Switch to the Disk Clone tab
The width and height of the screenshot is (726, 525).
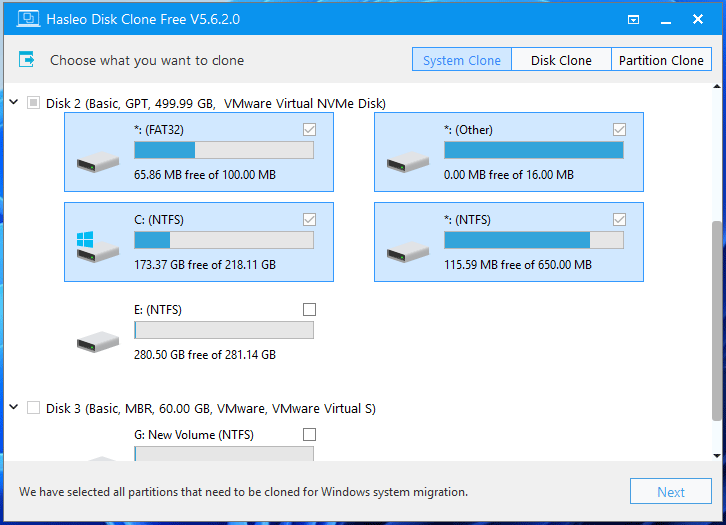pos(561,60)
